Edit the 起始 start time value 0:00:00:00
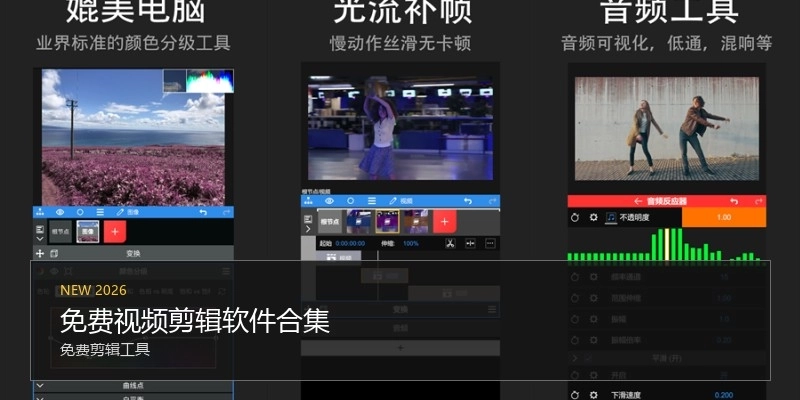 pos(350,244)
